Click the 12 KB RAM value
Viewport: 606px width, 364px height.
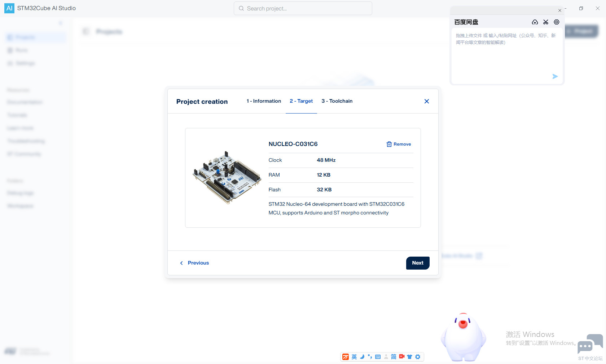tap(324, 175)
